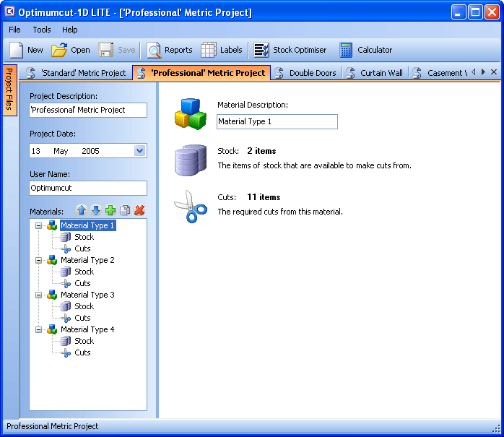Screen dimensions: 504x437
Task: Duplicate material with the copy icon
Action: pyautogui.click(x=125, y=210)
